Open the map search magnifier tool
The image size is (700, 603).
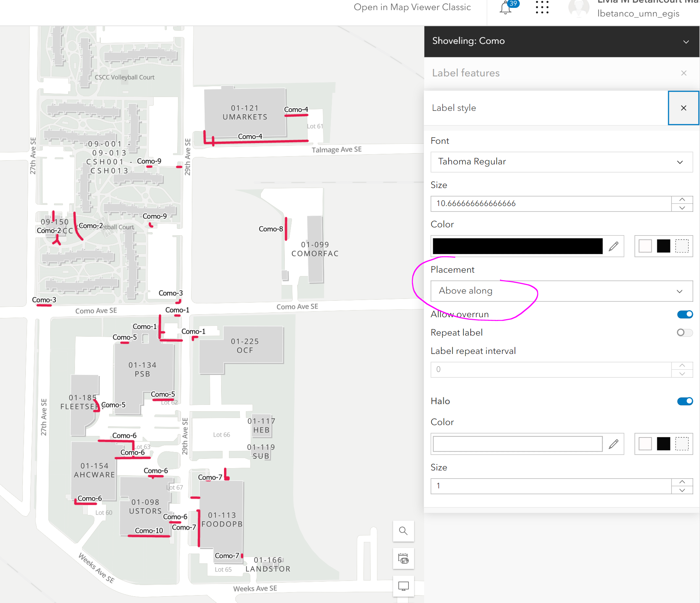coord(403,531)
